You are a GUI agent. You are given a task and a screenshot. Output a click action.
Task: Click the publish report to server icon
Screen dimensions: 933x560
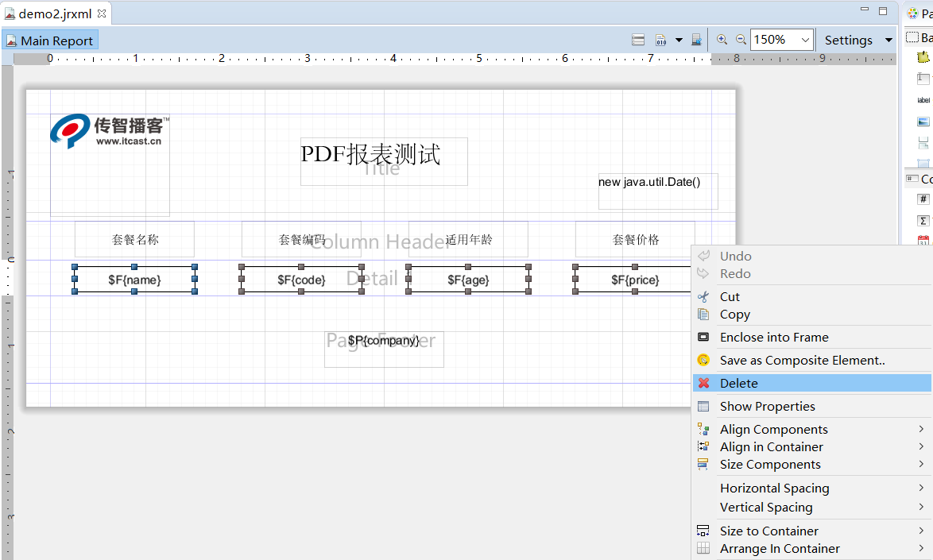pos(696,40)
